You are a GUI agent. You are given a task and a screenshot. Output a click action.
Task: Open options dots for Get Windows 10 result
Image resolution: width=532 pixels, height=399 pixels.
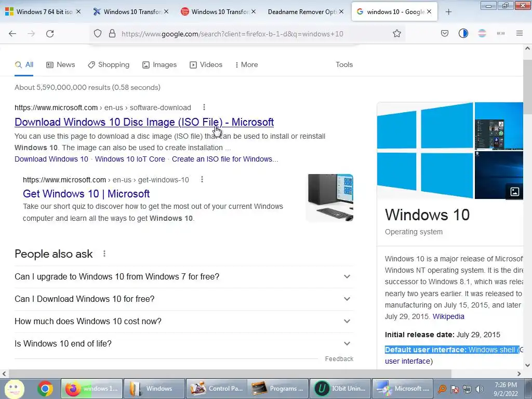tap(202, 179)
